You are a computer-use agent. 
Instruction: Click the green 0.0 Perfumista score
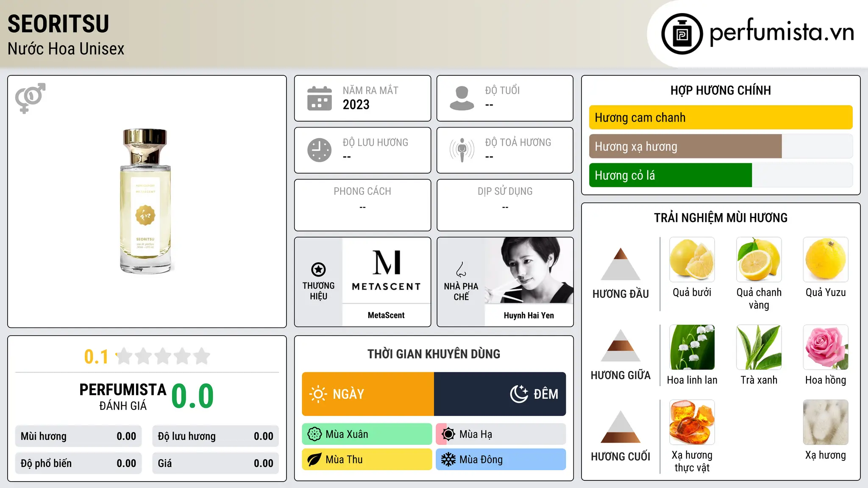pyautogui.click(x=193, y=396)
